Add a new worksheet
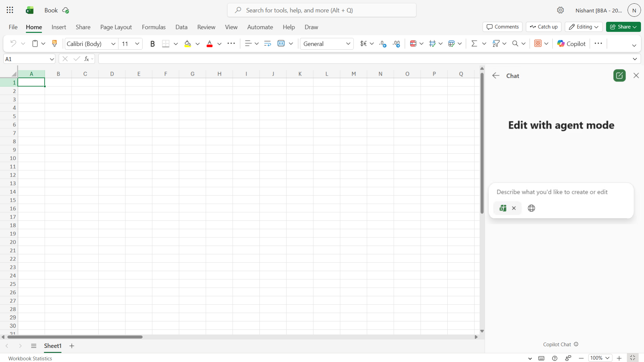 71,346
